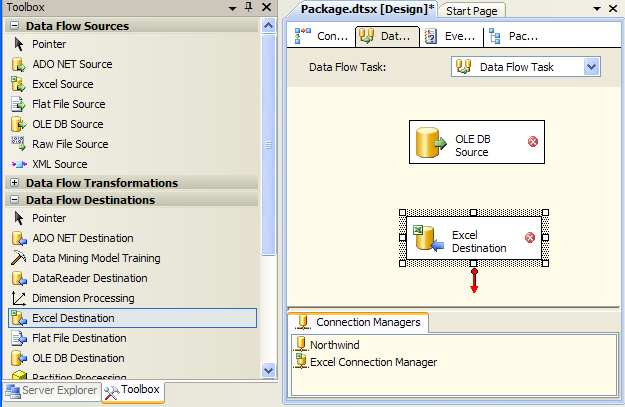Click the toolbox vertical scrollbar thumb
This screenshot has height=407, width=625.
pyautogui.click(x=269, y=145)
